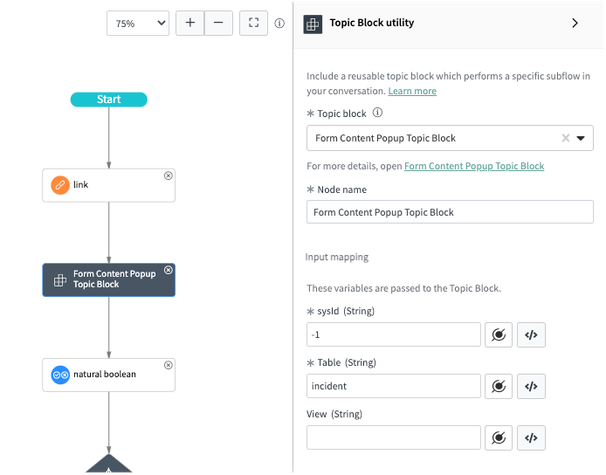Zoom out with the minus button
The width and height of the screenshot is (606, 475).
click(x=218, y=23)
